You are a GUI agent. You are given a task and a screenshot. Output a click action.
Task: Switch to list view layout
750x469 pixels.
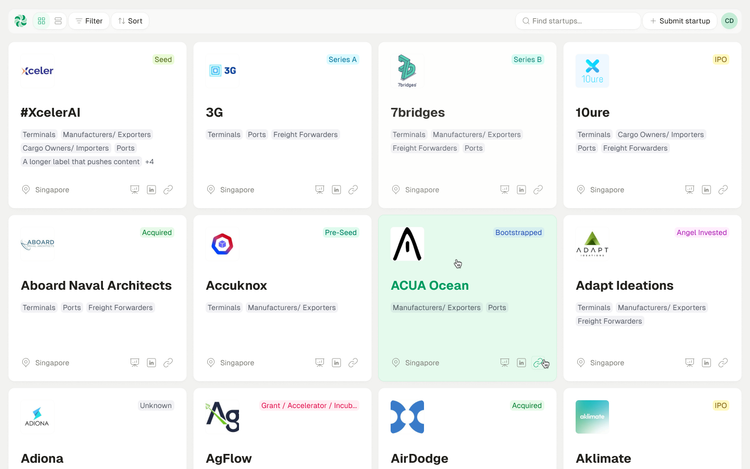point(58,21)
